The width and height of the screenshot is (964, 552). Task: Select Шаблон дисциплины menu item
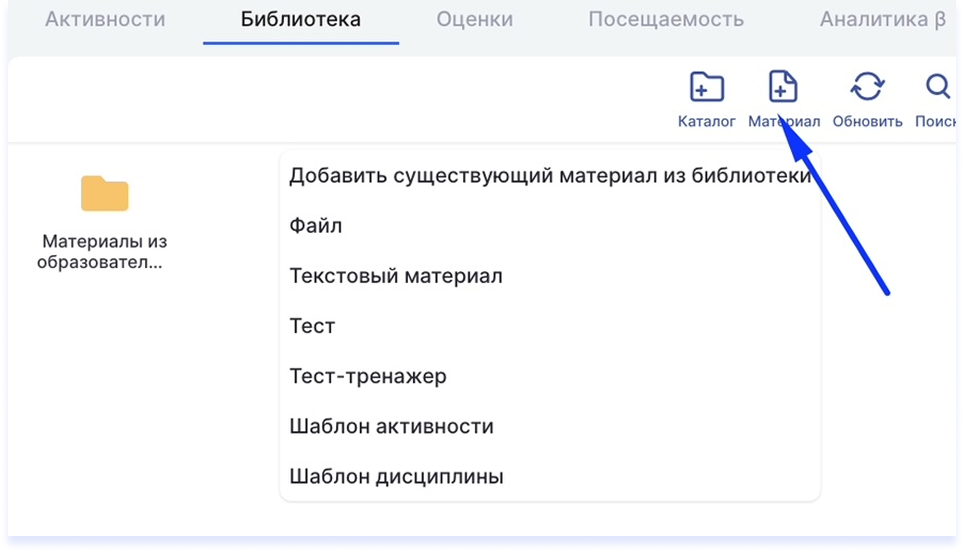tap(550, 476)
